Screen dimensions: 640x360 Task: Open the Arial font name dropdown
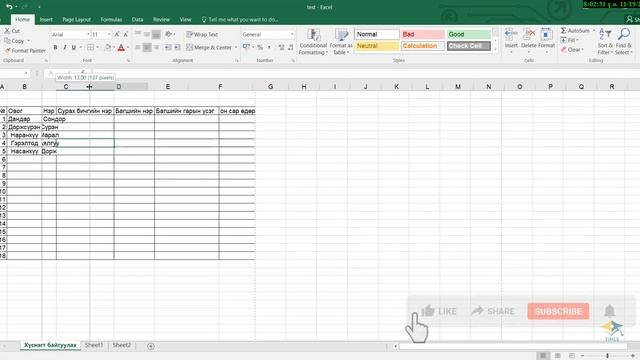click(88, 35)
